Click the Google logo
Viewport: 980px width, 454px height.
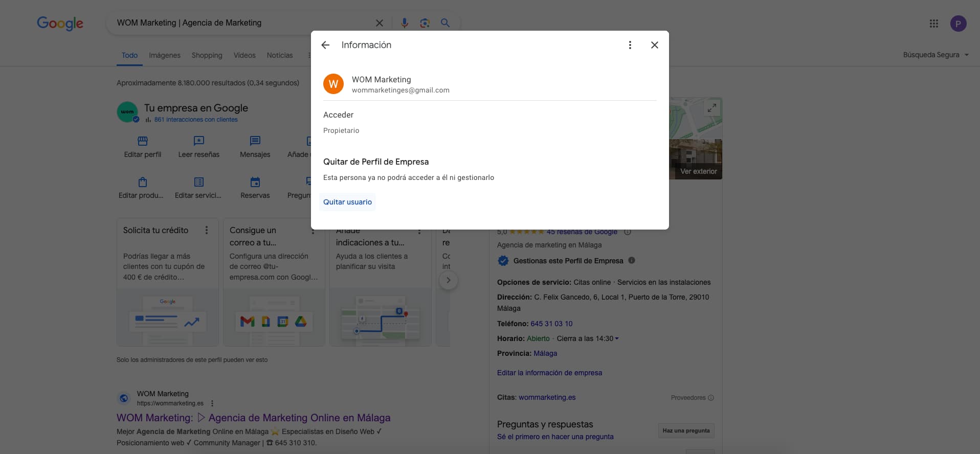click(x=60, y=24)
